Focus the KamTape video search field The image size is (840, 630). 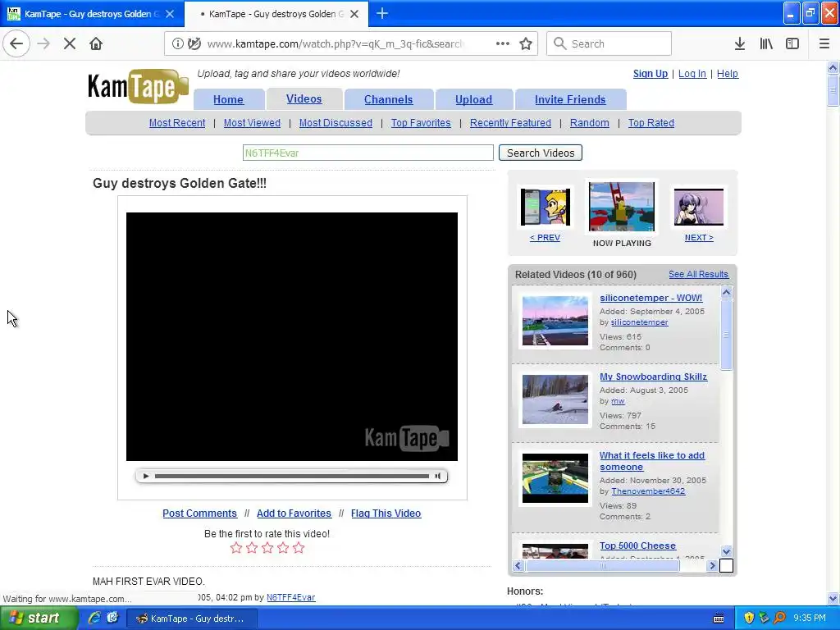[x=367, y=153]
